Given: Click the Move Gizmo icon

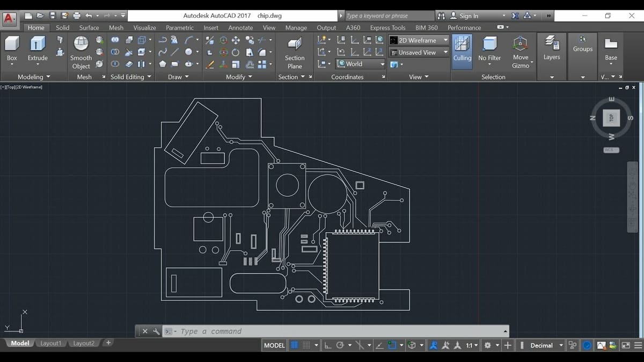Looking at the screenshot, I should coord(520,51).
